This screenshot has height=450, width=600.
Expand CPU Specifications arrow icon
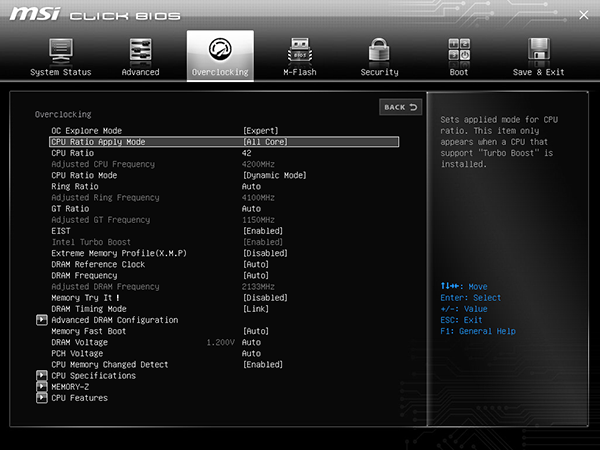coord(42,375)
